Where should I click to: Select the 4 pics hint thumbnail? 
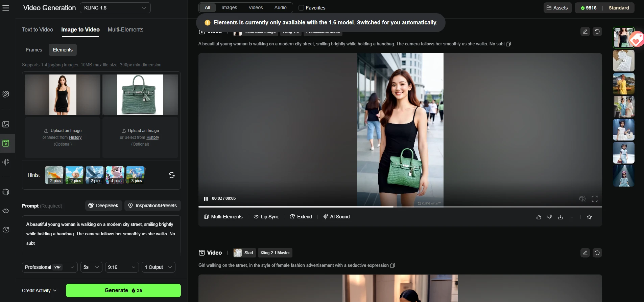point(115,175)
